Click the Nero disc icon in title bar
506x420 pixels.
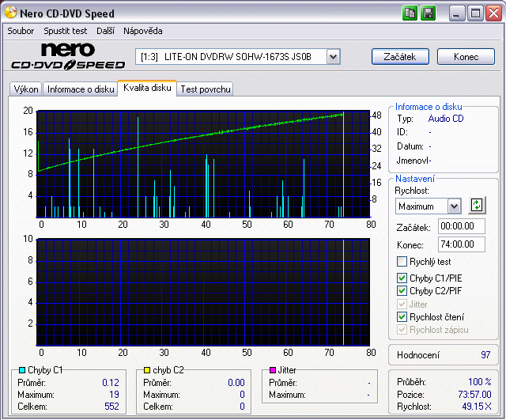[9, 13]
